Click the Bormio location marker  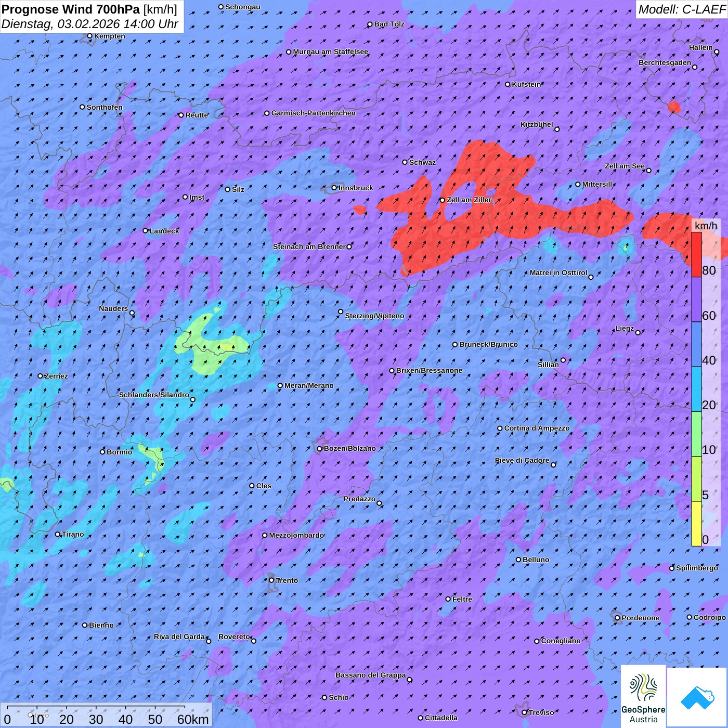point(102,452)
